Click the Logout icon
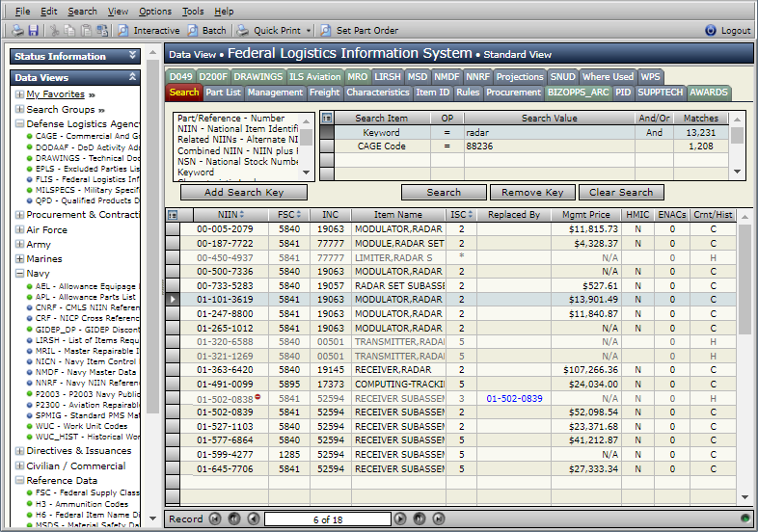This screenshot has width=758, height=532. coord(711,31)
